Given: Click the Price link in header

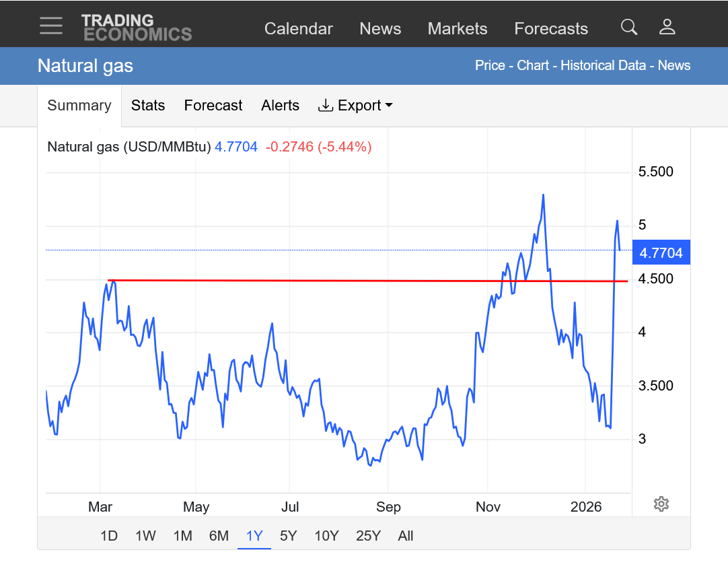Looking at the screenshot, I should click(490, 65).
